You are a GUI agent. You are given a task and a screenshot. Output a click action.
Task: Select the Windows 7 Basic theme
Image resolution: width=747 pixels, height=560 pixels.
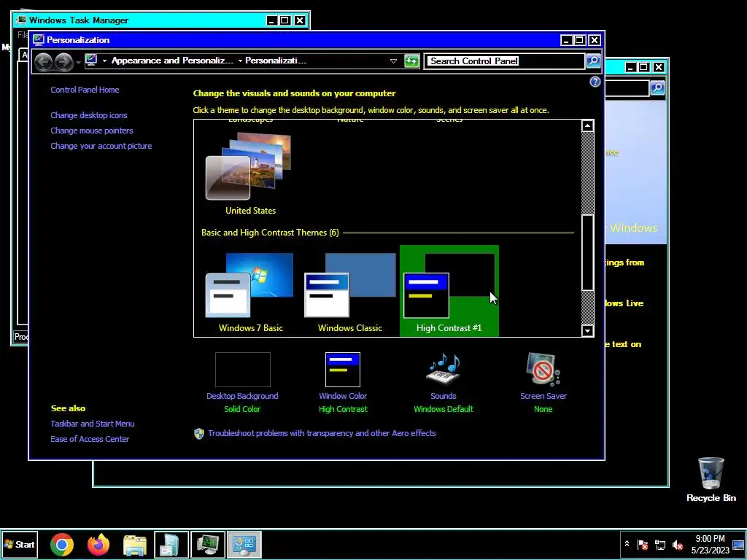click(251, 290)
